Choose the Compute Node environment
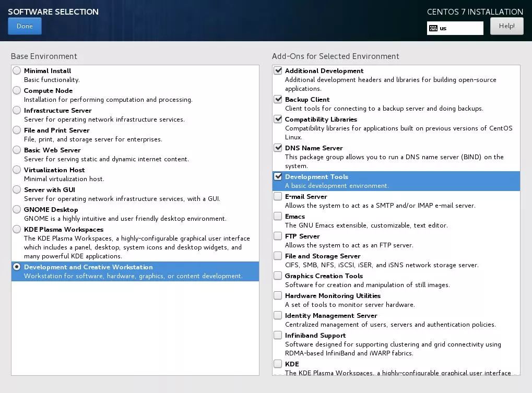 tap(17, 91)
